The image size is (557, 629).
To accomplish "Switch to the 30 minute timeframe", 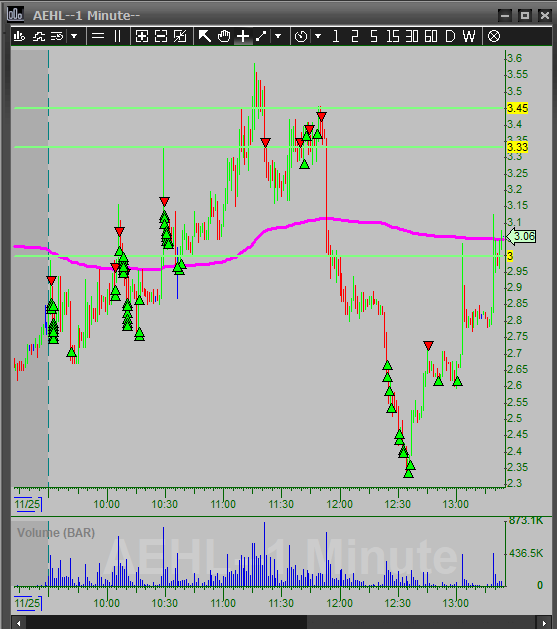I will coord(412,37).
